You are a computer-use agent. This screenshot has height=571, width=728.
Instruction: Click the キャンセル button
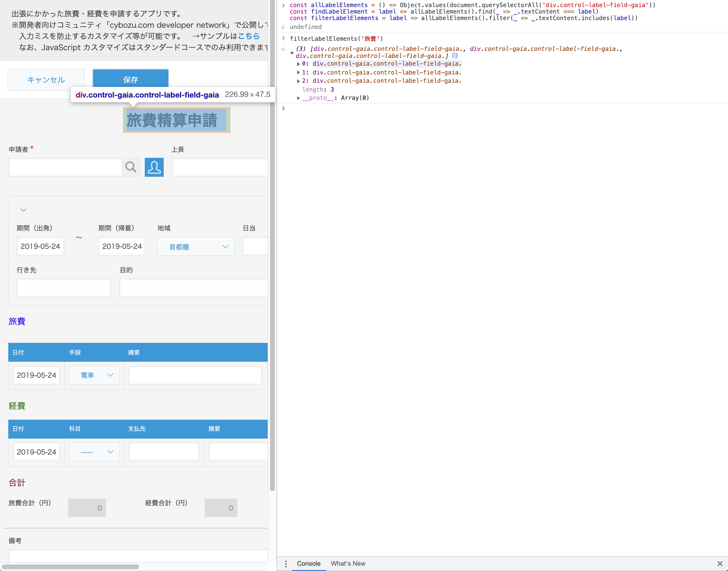(46, 80)
